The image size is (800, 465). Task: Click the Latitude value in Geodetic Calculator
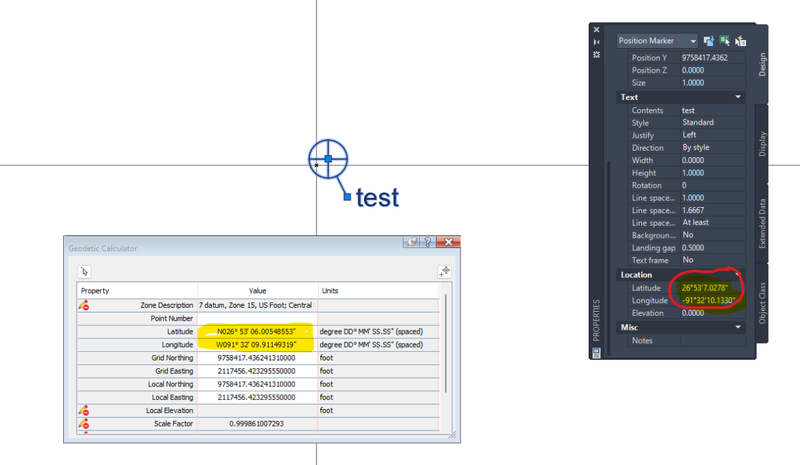256,331
